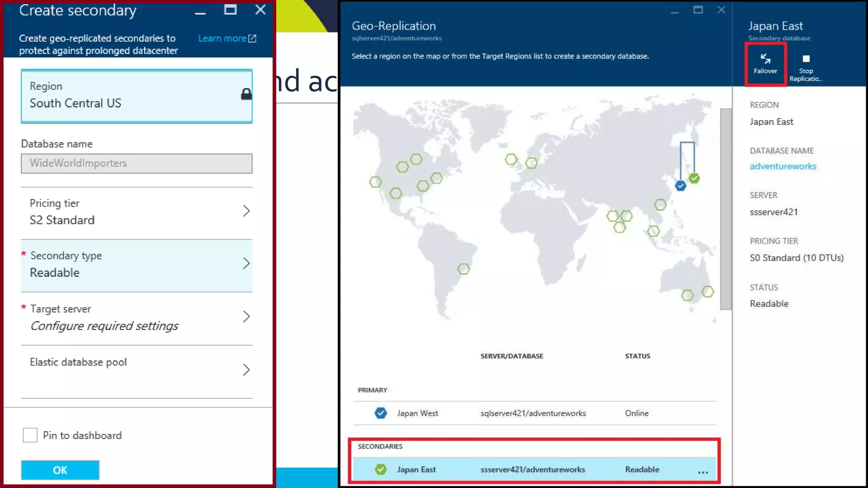
Task: Click the OK button
Action: [x=60, y=470]
